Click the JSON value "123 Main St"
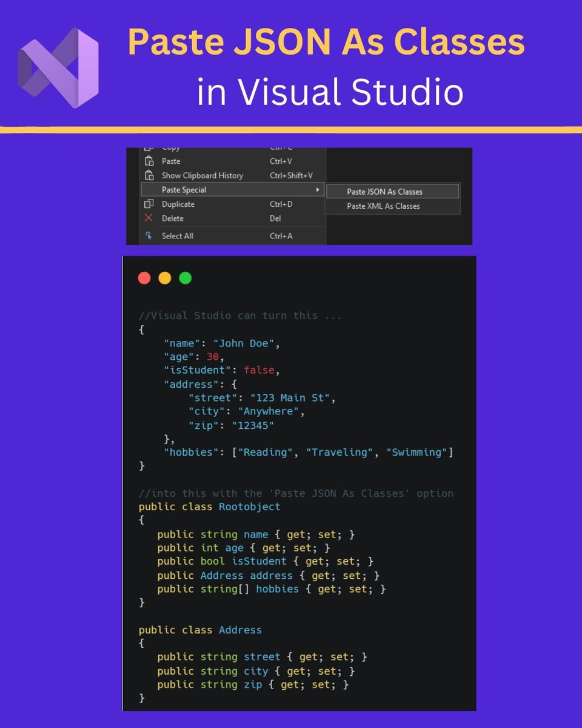Image resolution: width=582 pixels, height=728 pixels. pyautogui.click(x=290, y=397)
